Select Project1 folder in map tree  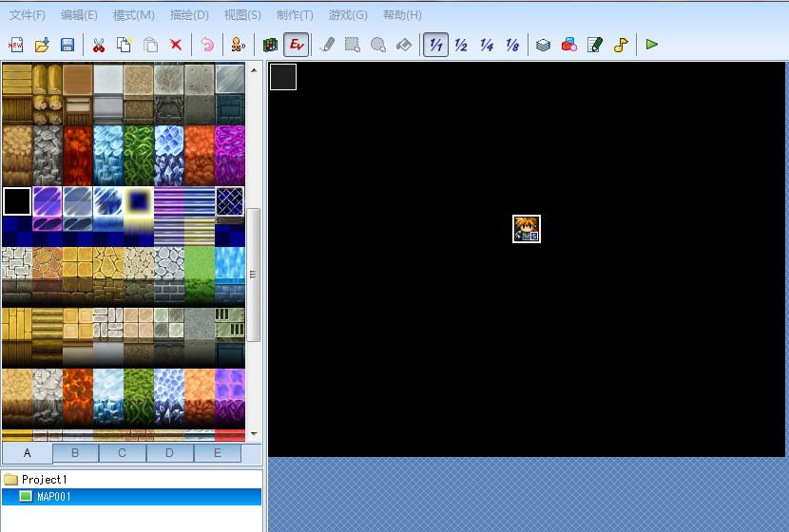coord(45,479)
